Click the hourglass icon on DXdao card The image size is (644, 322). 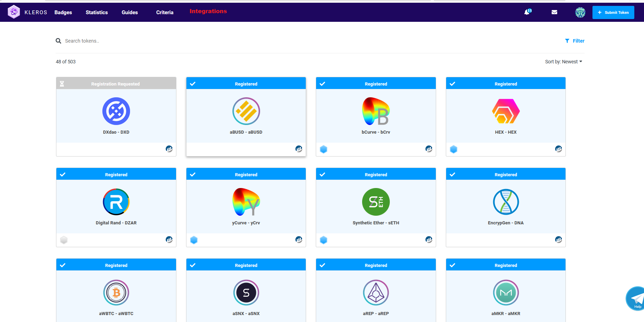pos(62,83)
